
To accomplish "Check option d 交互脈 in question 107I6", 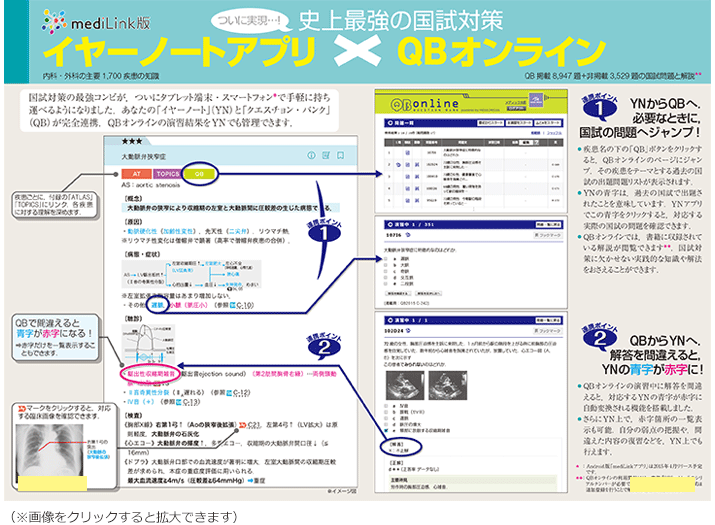I will [385, 277].
